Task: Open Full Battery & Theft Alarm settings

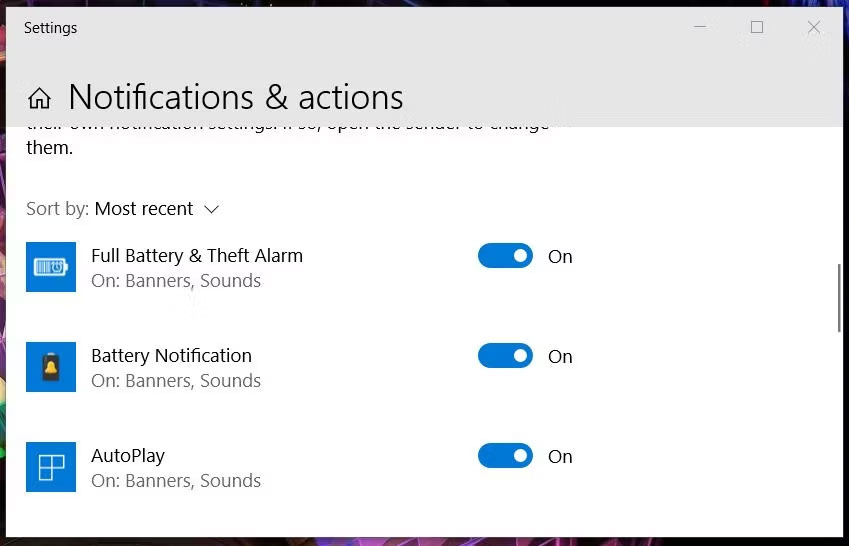Action: (x=197, y=256)
